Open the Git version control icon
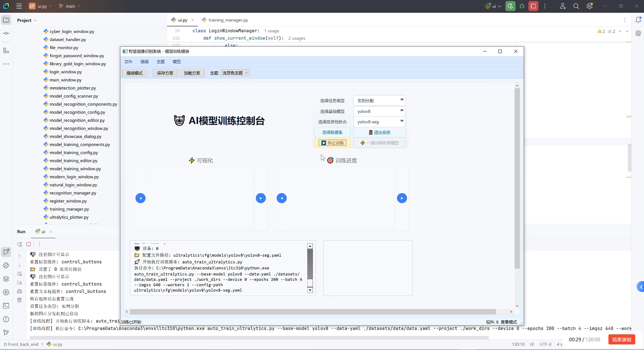This screenshot has height=350, width=644. (6, 333)
